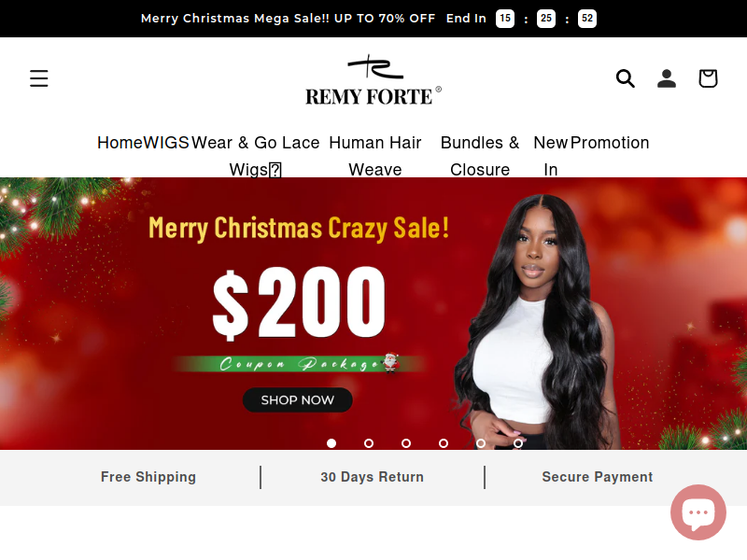
Task: Select the fifth carousel slide dot
Action: tap(481, 443)
